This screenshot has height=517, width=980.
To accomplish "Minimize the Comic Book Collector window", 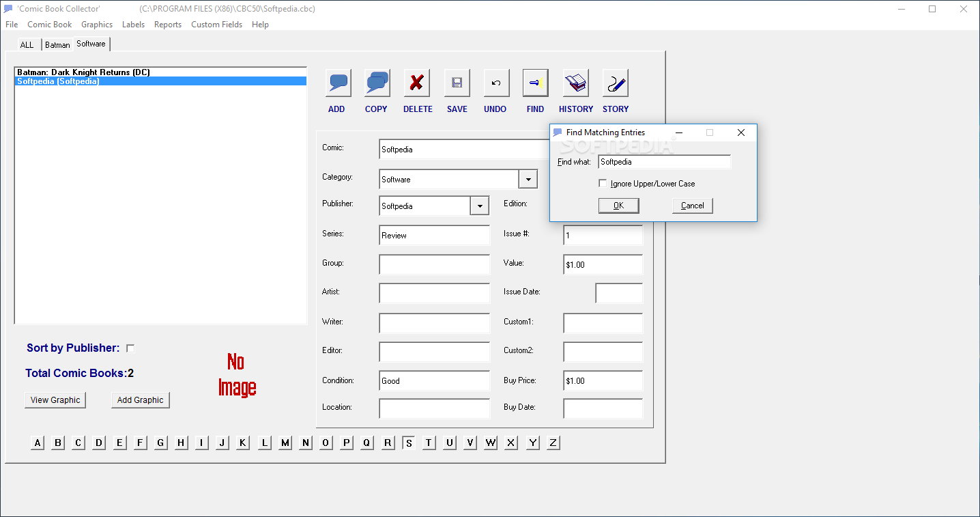I will (901, 9).
